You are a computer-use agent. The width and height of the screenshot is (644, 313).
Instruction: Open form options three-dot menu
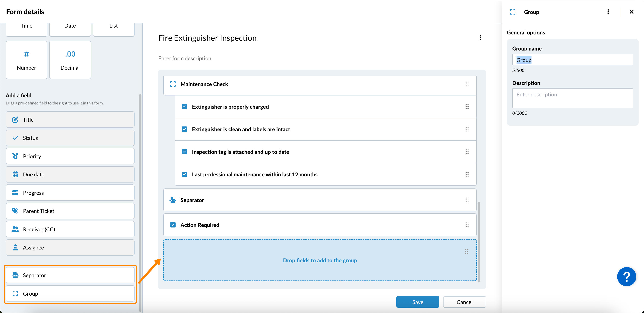(x=480, y=38)
